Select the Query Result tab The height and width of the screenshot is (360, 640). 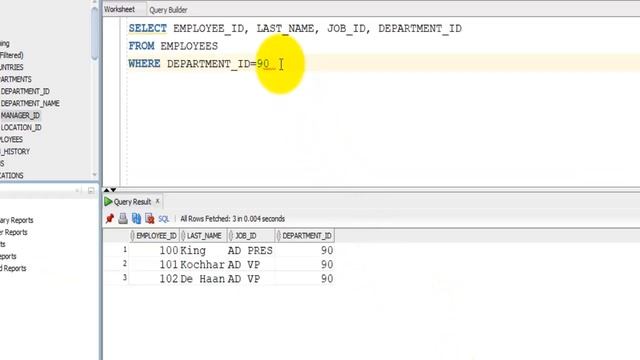[x=132, y=202]
